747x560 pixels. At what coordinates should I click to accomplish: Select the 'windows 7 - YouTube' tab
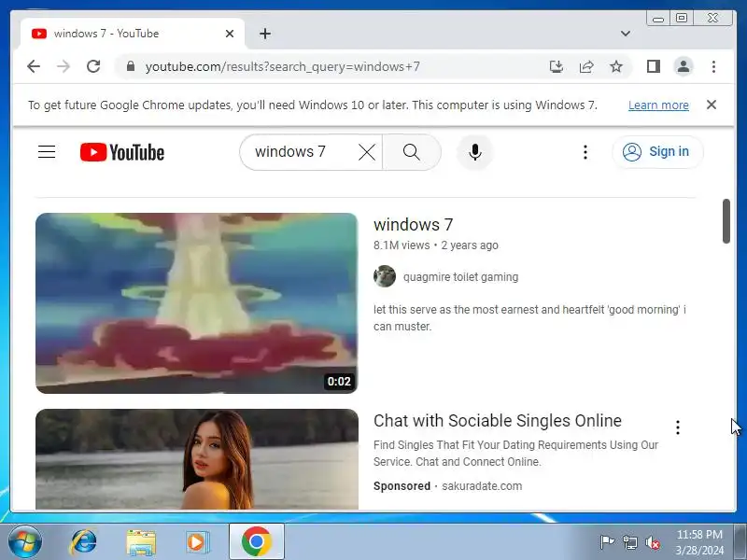pos(132,34)
